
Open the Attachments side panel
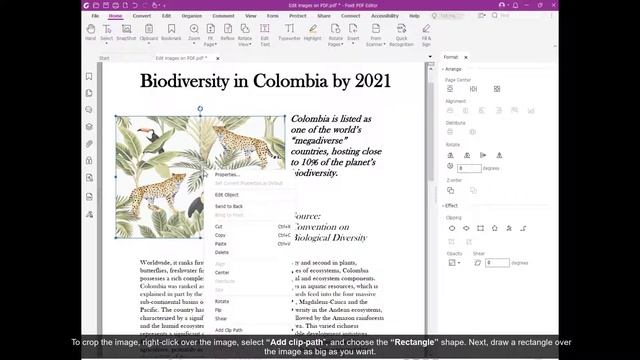89,144
